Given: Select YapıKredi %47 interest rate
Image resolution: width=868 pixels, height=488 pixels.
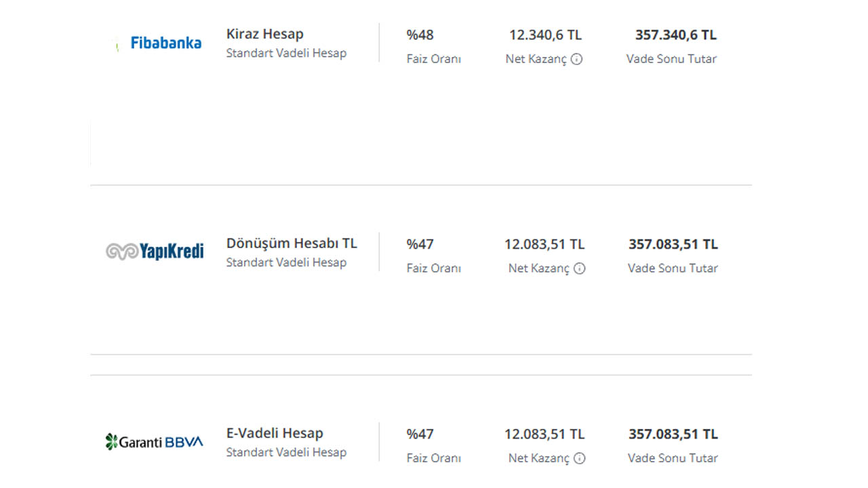Looking at the screenshot, I should [x=420, y=244].
